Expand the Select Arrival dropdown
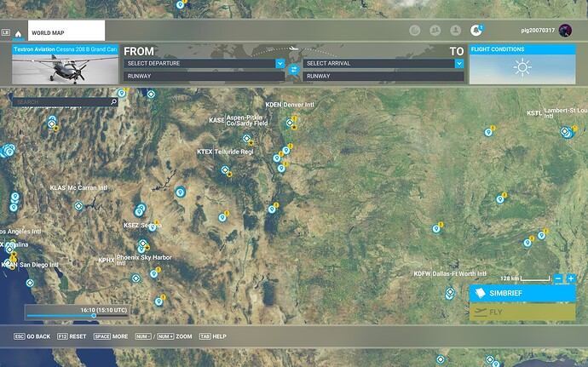 pyautogui.click(x=458, y=63)
